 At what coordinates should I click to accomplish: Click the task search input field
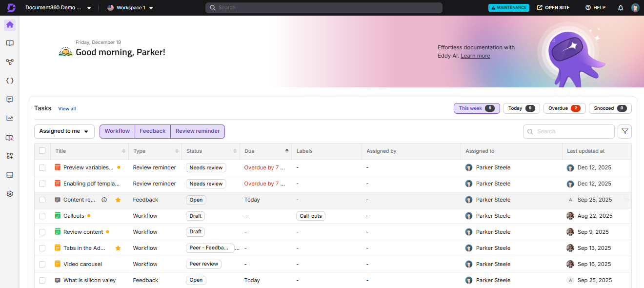[x=568, y=131]
